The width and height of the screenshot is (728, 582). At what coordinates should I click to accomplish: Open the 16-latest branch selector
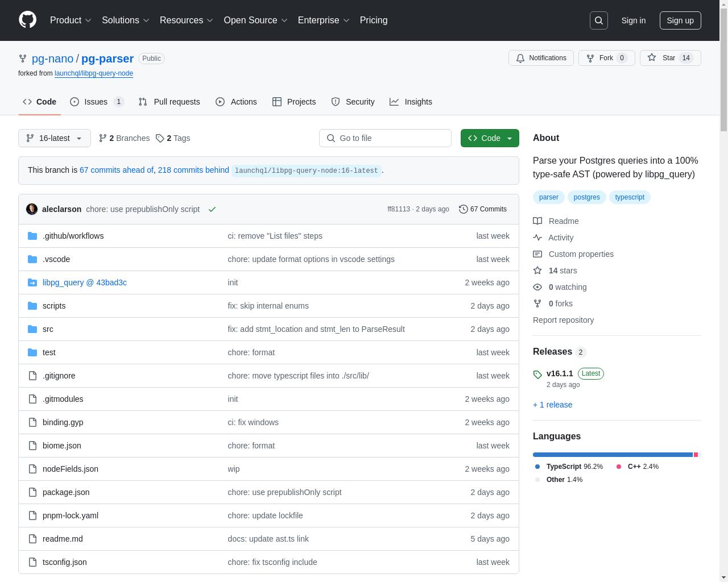[x=55, y=138]
